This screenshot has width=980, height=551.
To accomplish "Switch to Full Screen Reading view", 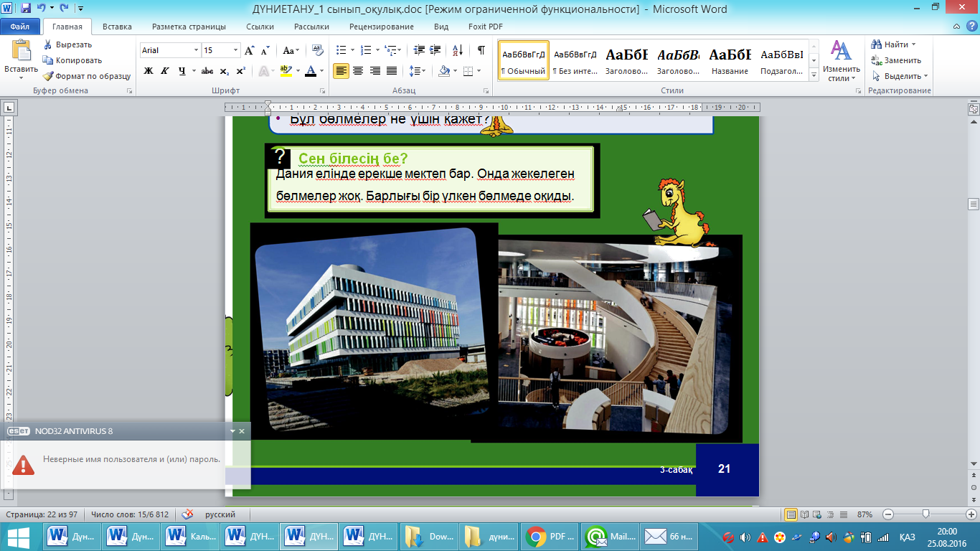I will [805, 514].
